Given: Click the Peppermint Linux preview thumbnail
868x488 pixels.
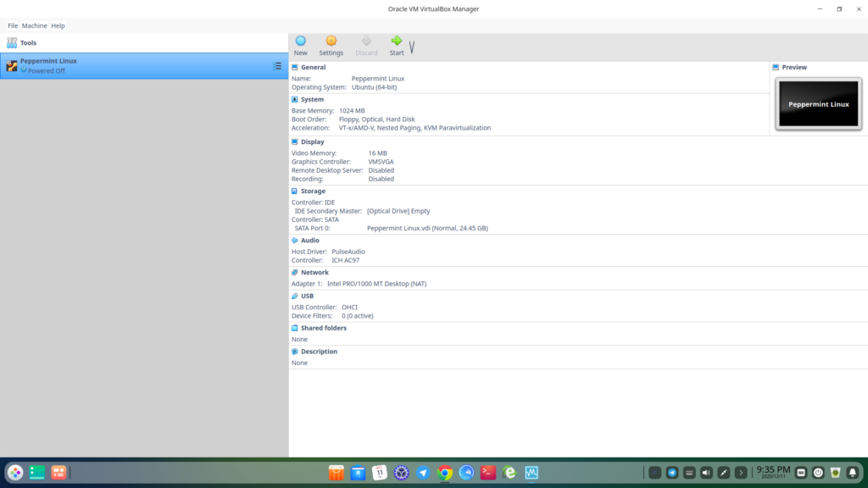Looking at the screenshot, I should pos(818,103).
